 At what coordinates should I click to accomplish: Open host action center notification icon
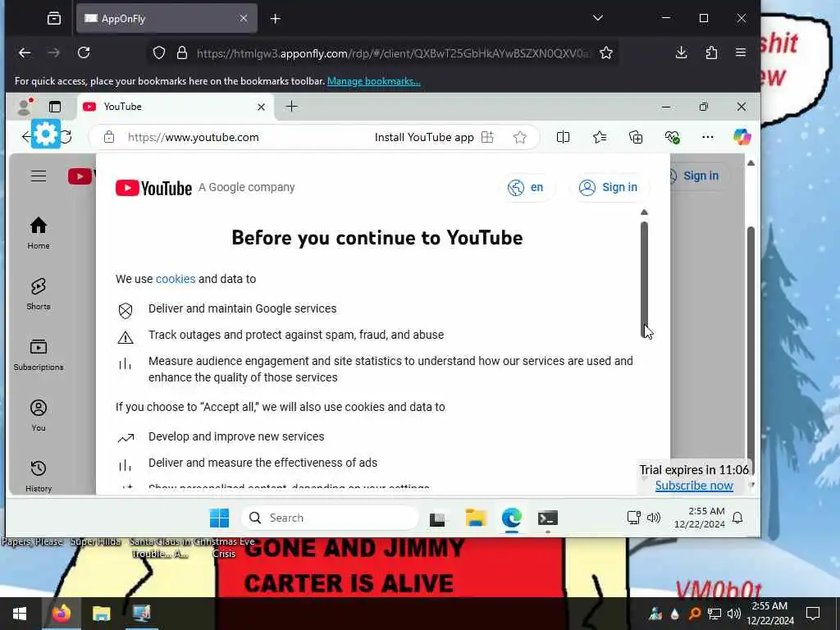pos(813,614)
